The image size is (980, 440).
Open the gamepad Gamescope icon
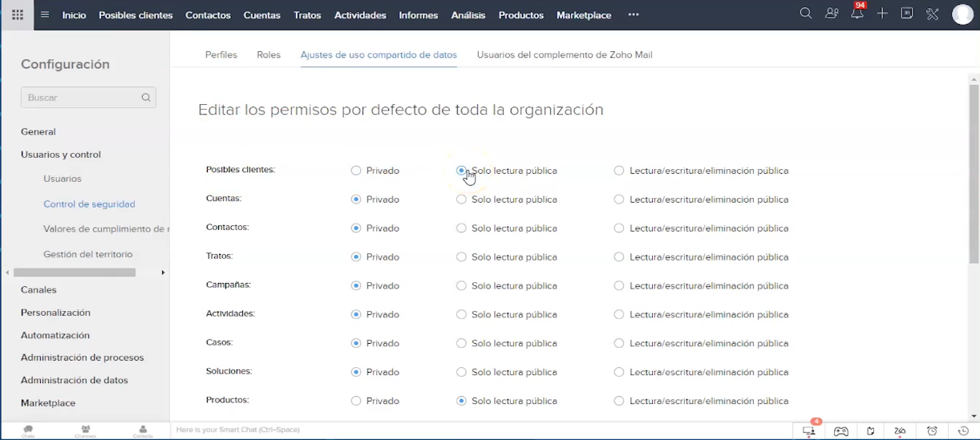840,431
